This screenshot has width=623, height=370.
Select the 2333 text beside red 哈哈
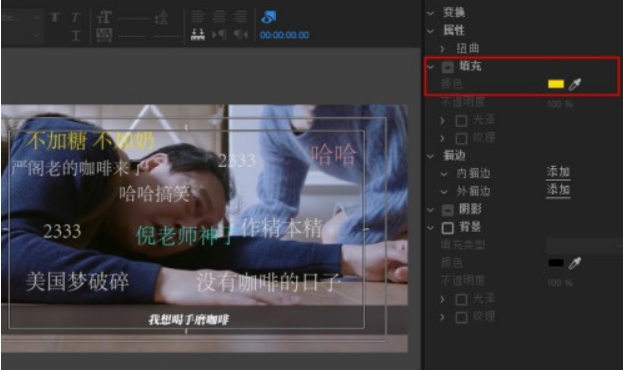coord(237,161)
